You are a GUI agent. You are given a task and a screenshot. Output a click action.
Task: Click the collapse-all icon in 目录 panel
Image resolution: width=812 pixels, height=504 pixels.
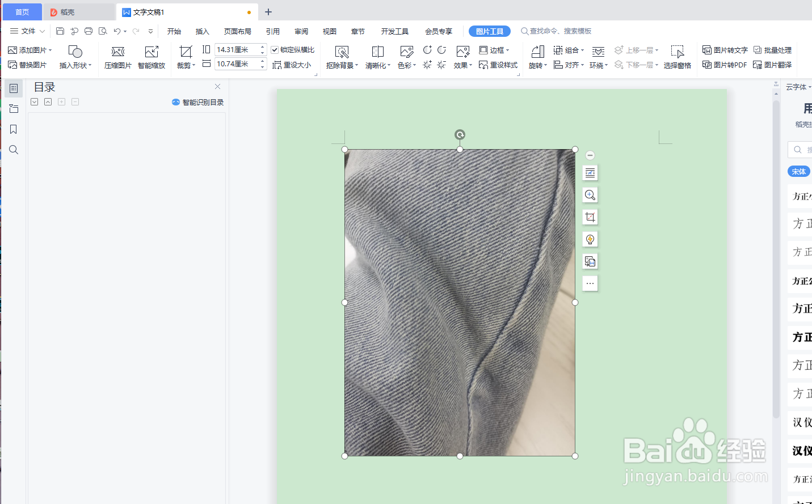pyautogui.click(x=48, y=102)
